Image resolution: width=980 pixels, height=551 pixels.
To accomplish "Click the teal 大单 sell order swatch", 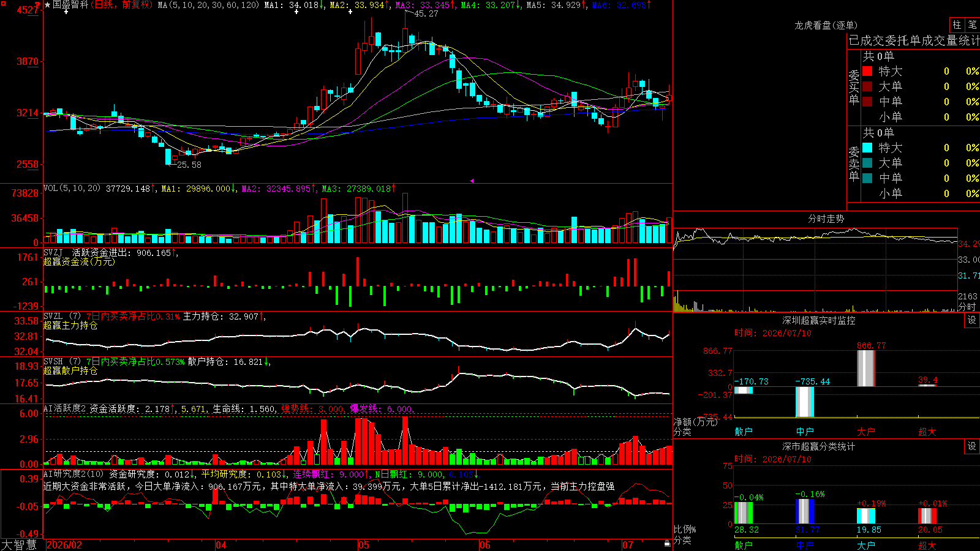I will click(x=867, y=163).
